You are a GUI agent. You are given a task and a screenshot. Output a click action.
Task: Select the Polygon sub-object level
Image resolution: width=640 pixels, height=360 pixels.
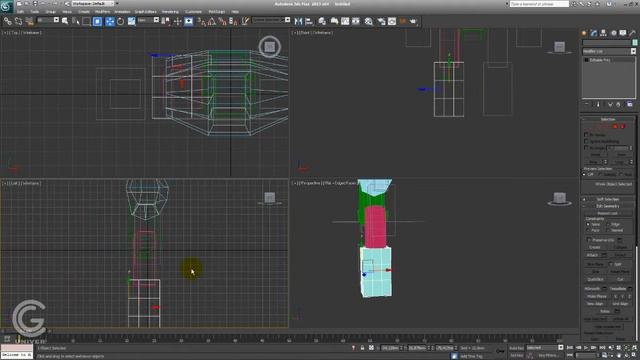pyautogui.click(x=615, y=127)
